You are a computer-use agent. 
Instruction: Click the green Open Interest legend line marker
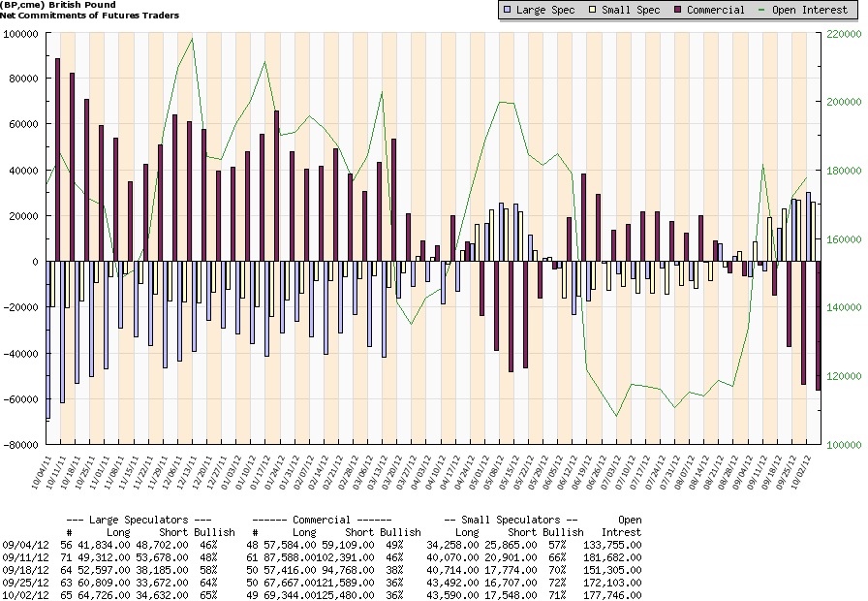(x=762, y=10)
